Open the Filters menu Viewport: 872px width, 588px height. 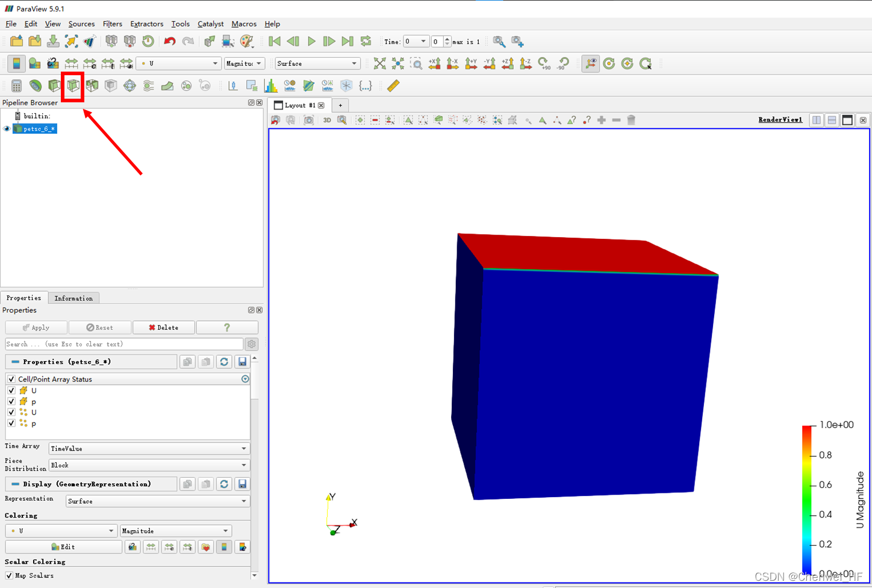112,24
